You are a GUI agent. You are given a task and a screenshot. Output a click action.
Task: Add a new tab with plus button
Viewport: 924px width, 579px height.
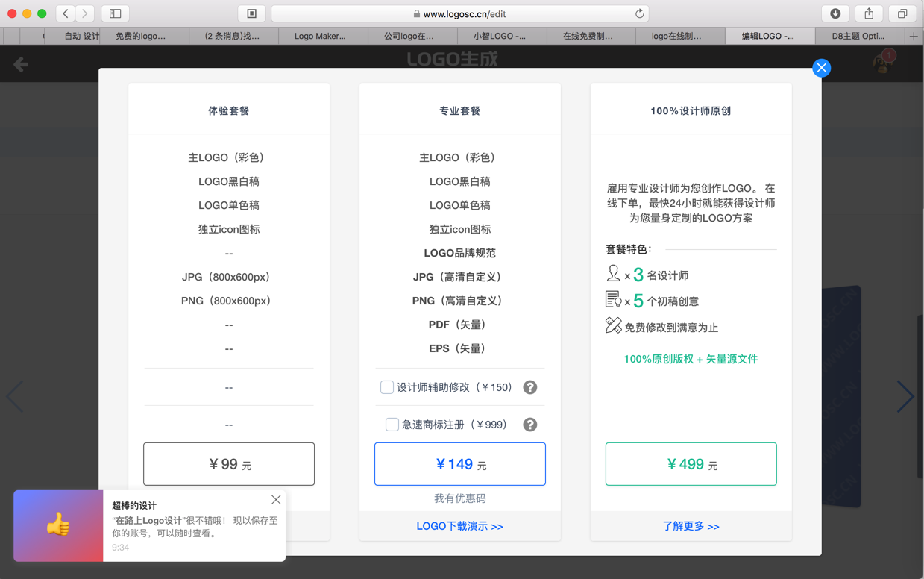point(914,36)
